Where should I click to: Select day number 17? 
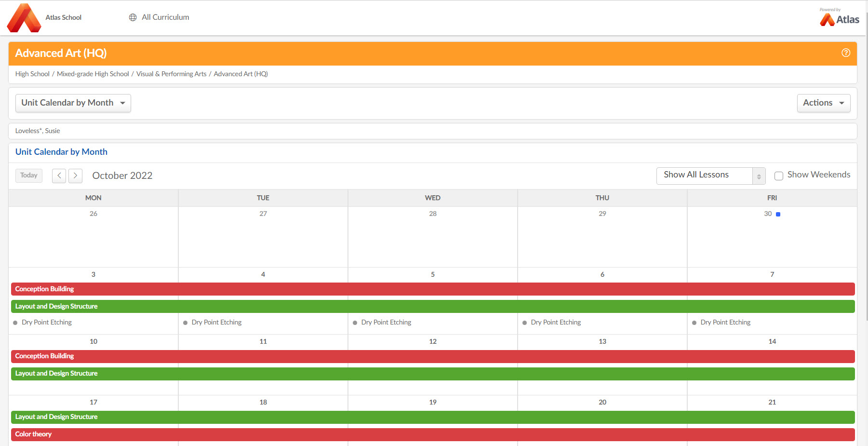(93, 402)
